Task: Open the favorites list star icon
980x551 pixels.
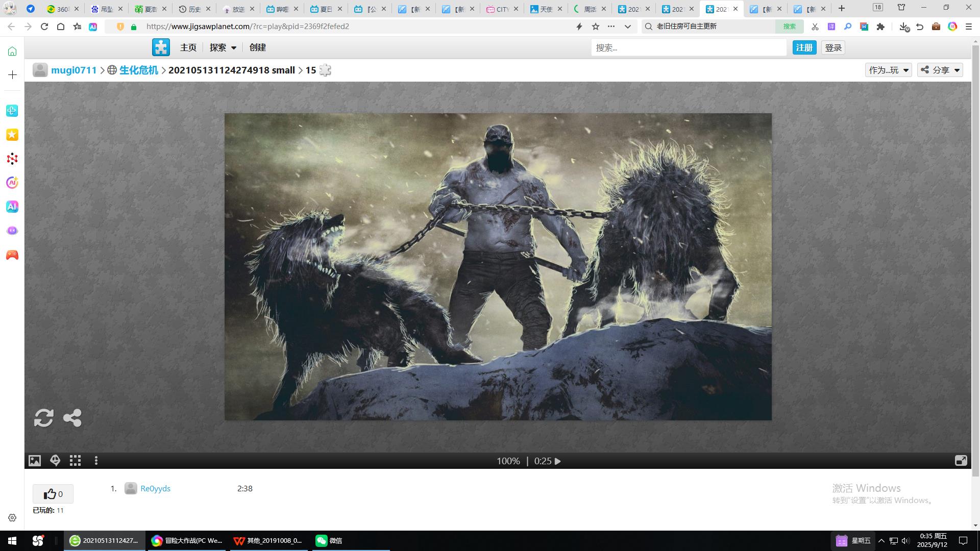Action: tap(77, 27)
